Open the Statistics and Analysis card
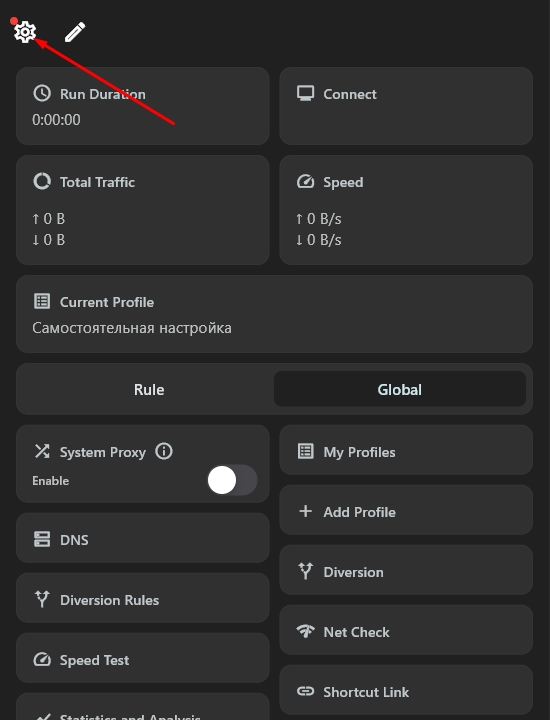This screenshot has height=720, width=550. 143,707
